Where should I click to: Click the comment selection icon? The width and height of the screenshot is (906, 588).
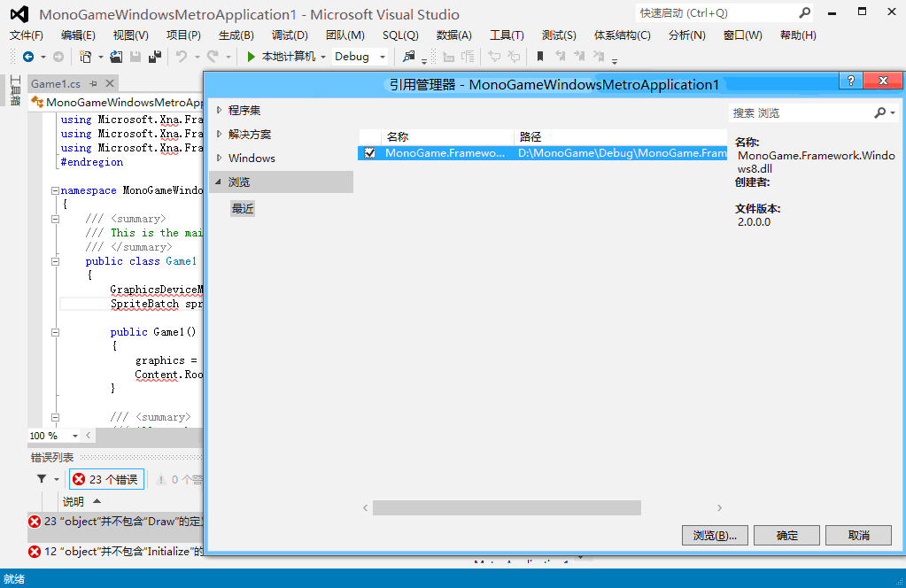pos(494,57)
